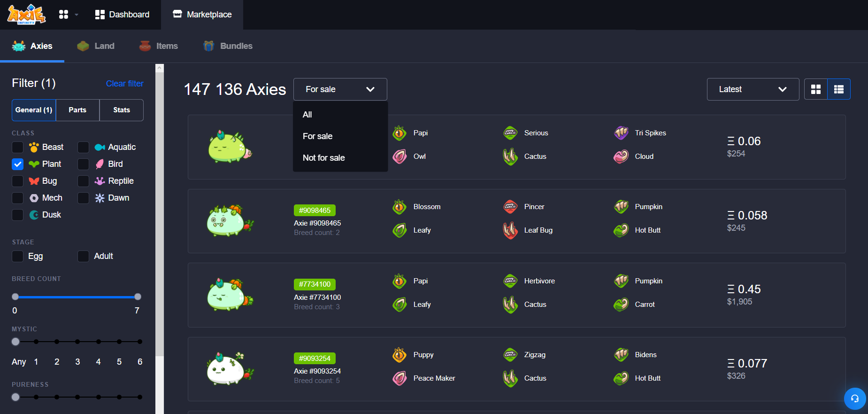This screenshot has height=414, width=868.
Task: Click the Serious mouth part icon
Action: [510, 133]
